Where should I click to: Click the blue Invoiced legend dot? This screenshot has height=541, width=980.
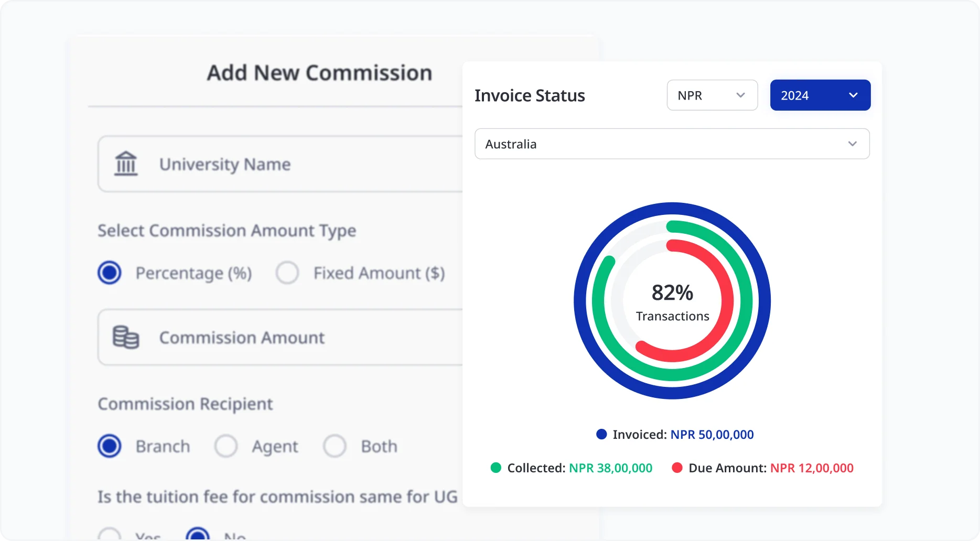tap(601, 434)
